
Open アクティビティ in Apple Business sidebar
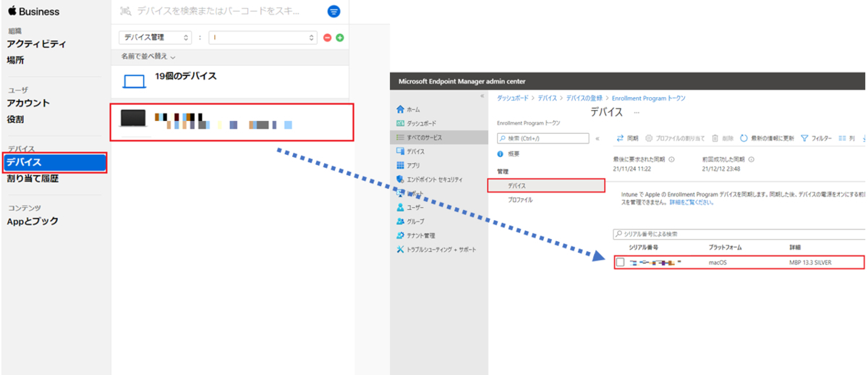(36, 44)
